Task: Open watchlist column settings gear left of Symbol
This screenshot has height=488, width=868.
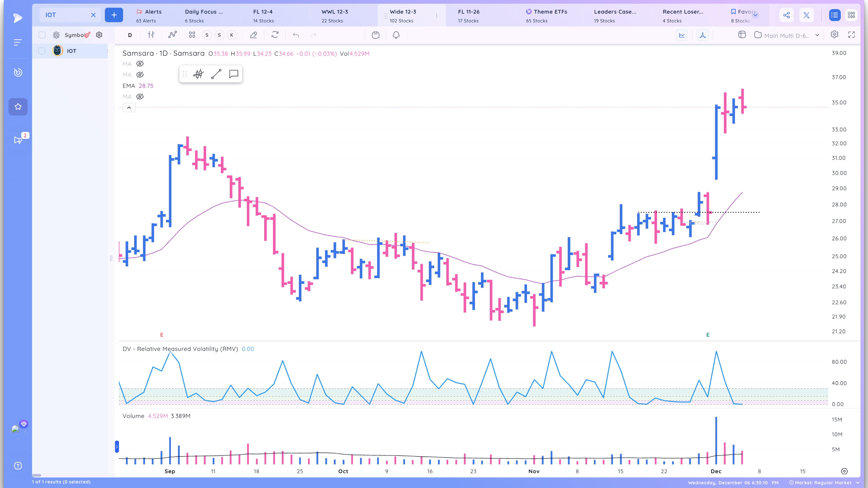Action: tap(56, 35)
